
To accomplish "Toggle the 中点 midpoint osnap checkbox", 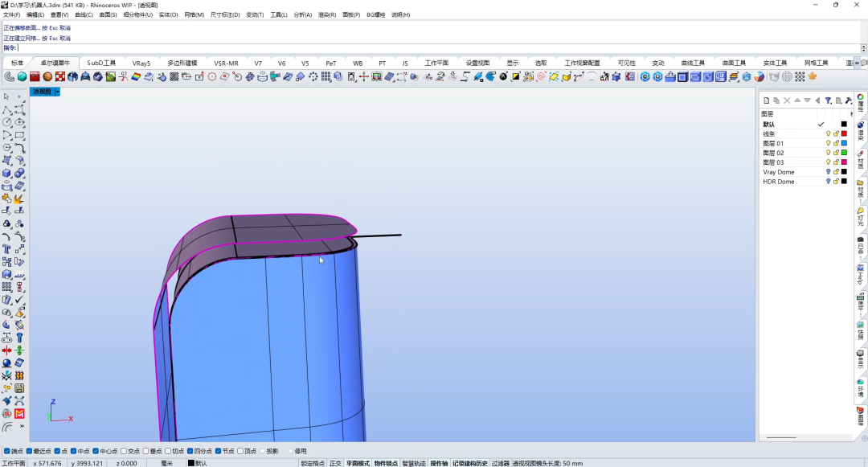I will pyautogui.click(x=74, y=452).
